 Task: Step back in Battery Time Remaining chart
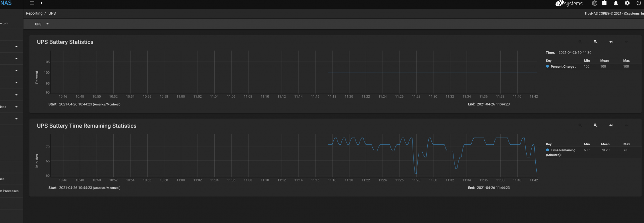click(x=611, y=125)
